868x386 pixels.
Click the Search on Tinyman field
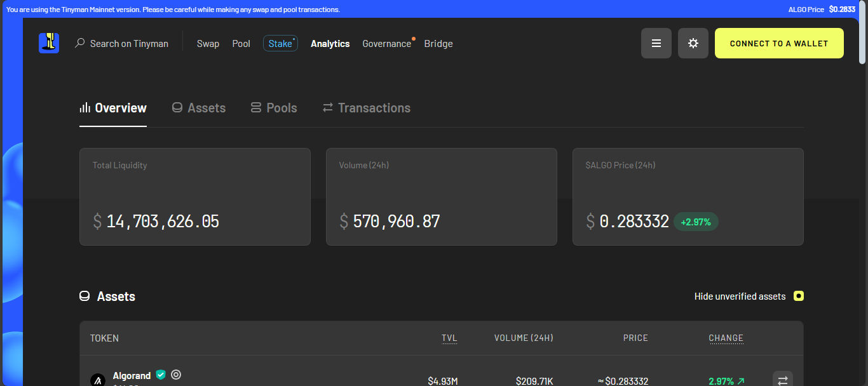[x=121, y=44]
